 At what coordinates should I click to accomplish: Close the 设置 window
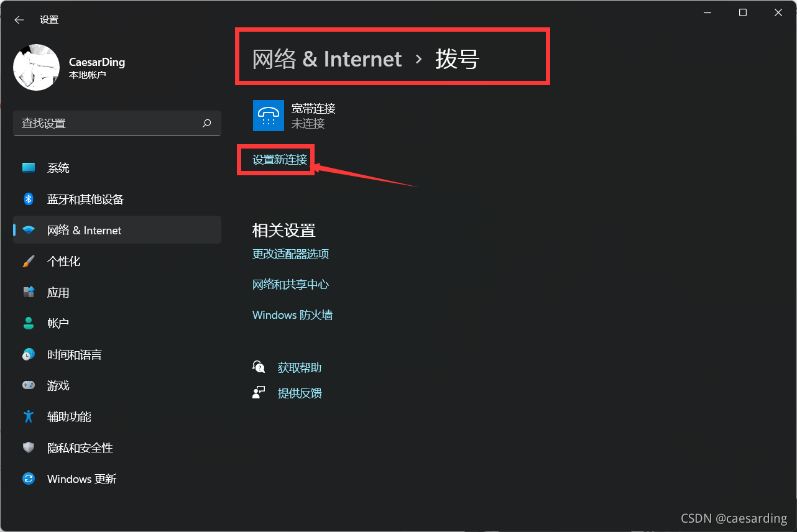coord(778,12)
